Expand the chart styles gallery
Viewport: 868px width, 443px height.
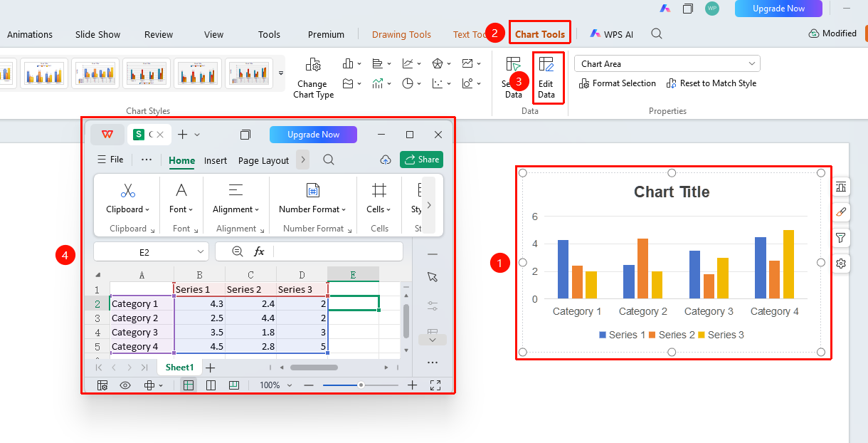pos(281,73)
